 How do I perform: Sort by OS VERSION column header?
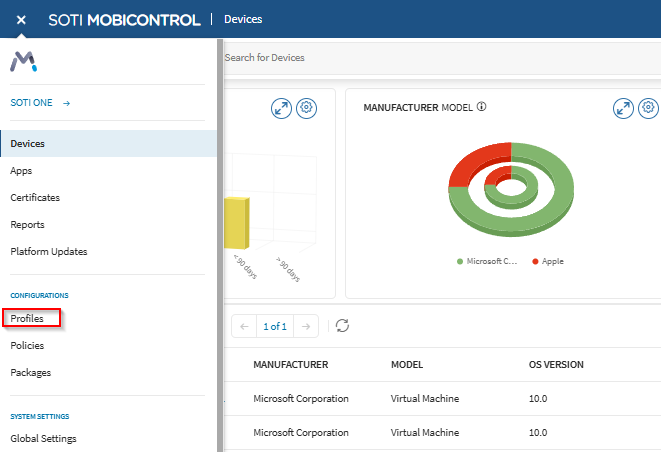[556, 365]
